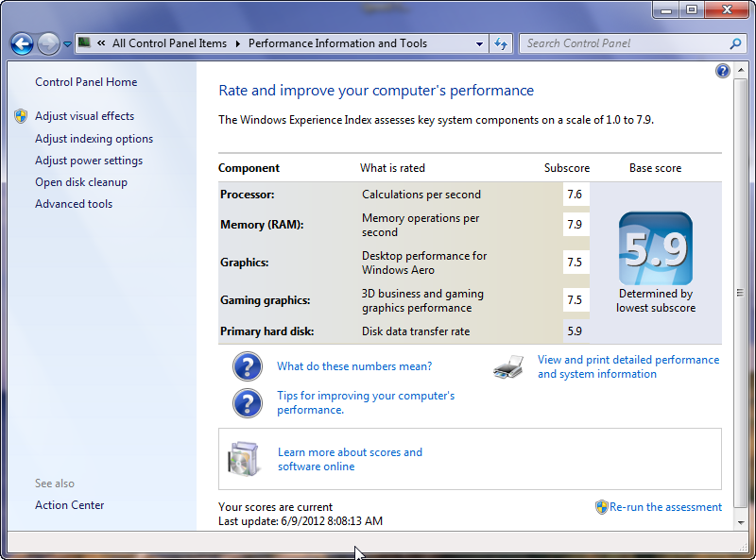The image size is (756, 560).
Task: Click the Forward navigation arrow button
Action: point(48,43)
